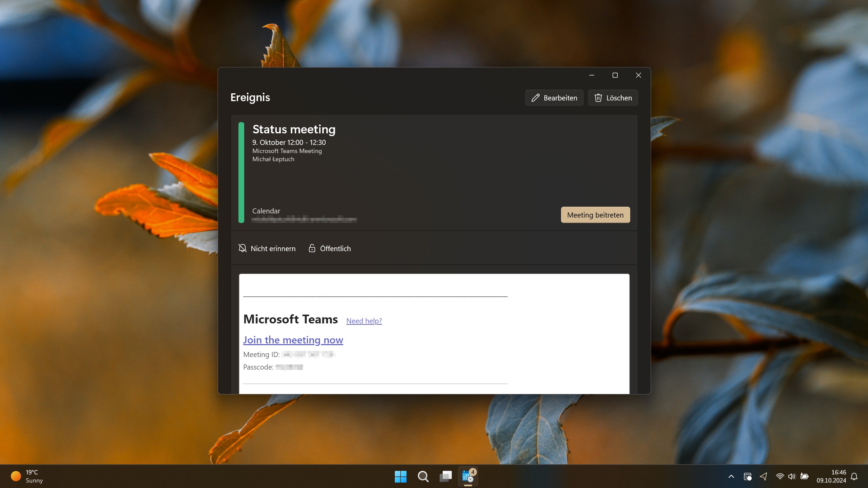Image resolution: width=868 pixels, height=488 pixels.
Task: Join via Meeting beitreten button
Action: pos(595,215)
